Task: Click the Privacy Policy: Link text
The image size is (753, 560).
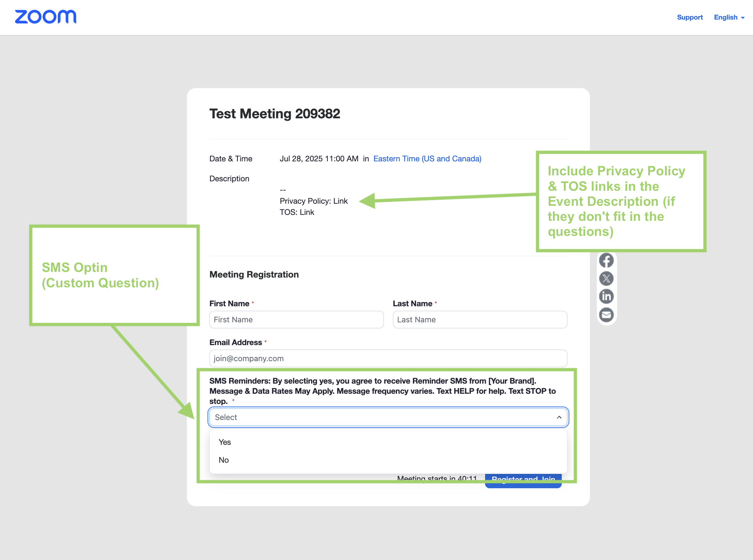Action: click(313, 201)
